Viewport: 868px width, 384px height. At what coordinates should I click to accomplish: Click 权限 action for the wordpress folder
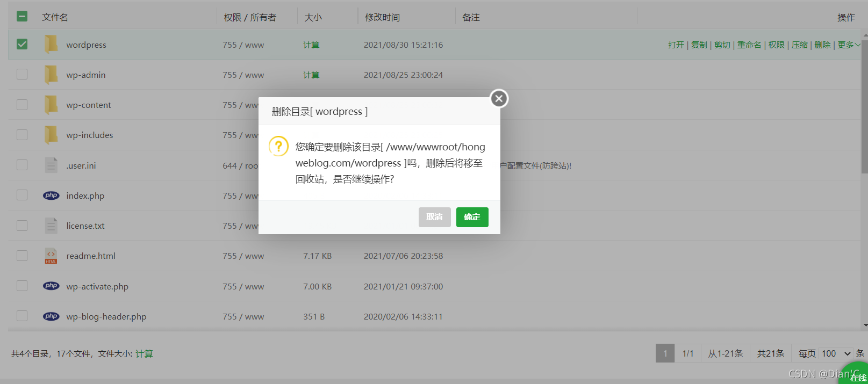[777, 45]
